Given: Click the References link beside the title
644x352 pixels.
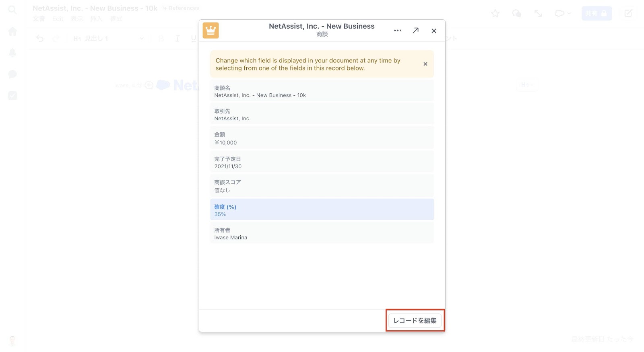Looking at the screenshot, I should [181, 8].
